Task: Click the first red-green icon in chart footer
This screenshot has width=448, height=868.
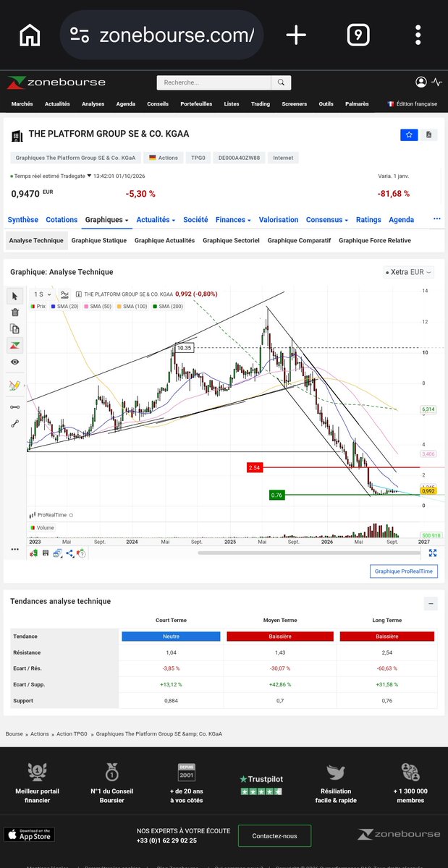Action: (x=33, y=553)
